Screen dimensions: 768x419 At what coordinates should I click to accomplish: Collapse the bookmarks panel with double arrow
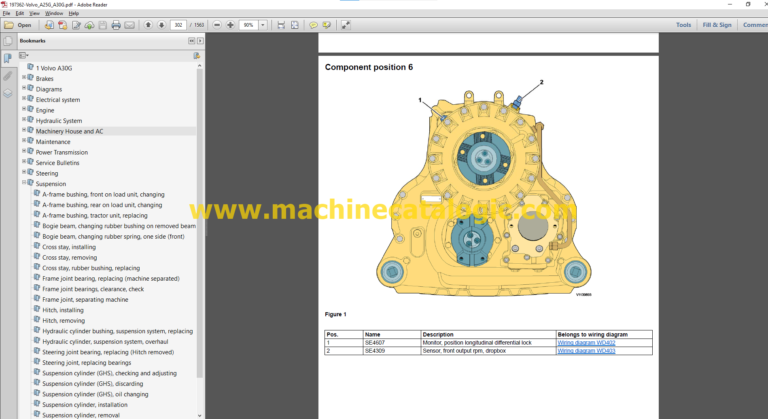pyautogui.click(x=192, y=41)
